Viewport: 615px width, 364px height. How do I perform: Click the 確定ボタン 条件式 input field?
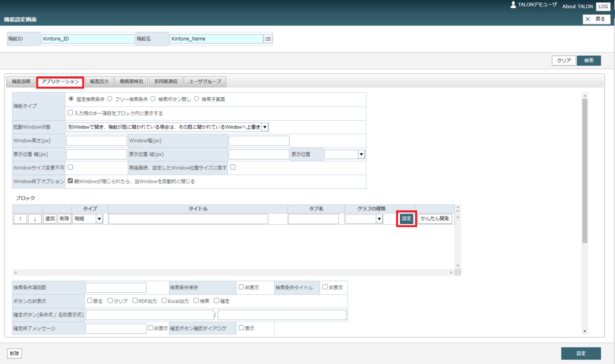pos(150,315)
